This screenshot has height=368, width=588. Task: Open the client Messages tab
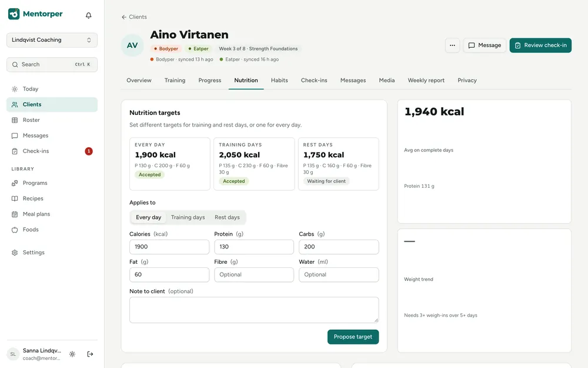point(353,80)
